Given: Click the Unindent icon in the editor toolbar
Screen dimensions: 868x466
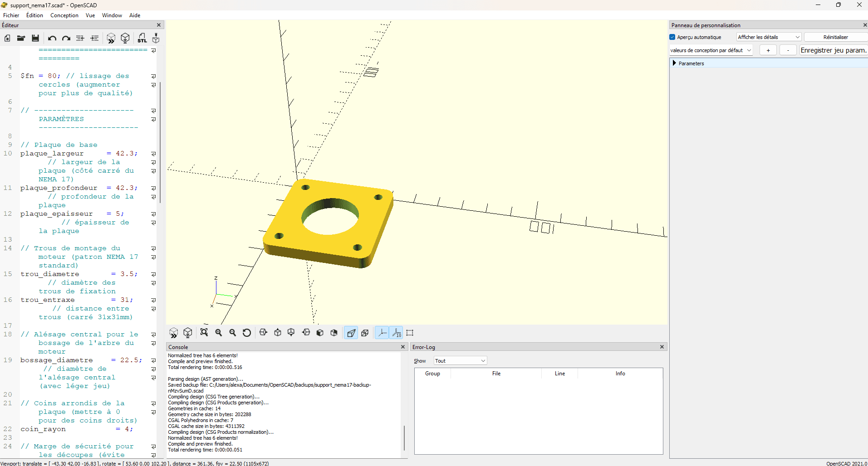Looking at the screenshot, I should point(80,39).
